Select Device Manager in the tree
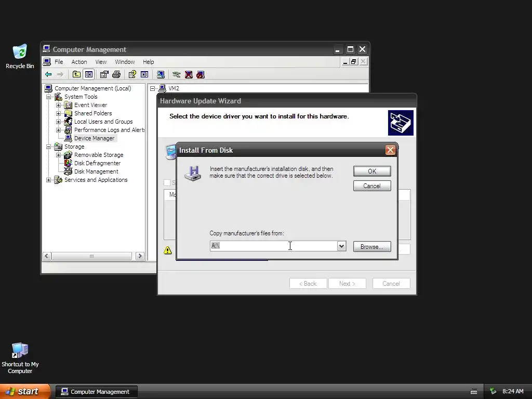The height and width of the screenshot is (399, 532). 95,138
